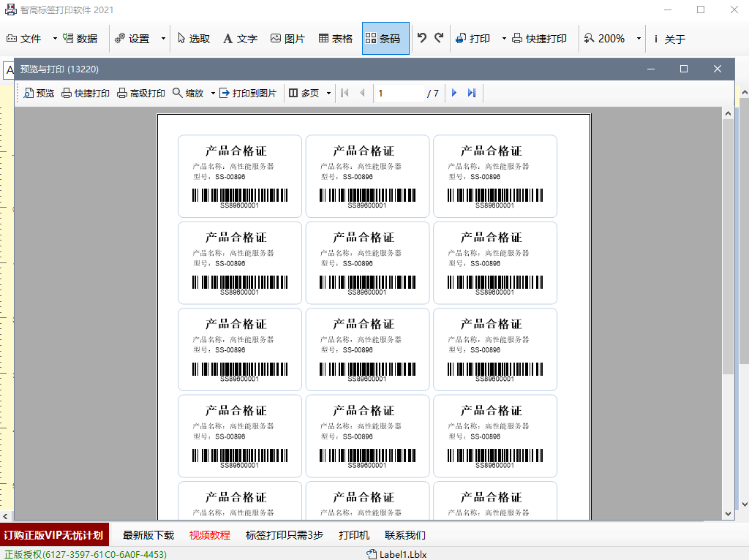Screen dimensions: 749x560
Task: Click the Undo arrow icon
Action: click(x=422, y=38)
